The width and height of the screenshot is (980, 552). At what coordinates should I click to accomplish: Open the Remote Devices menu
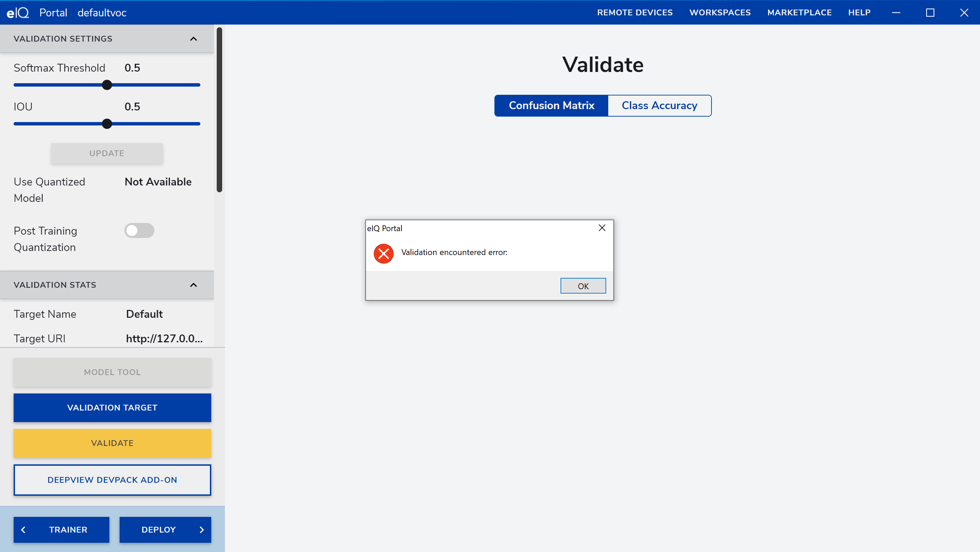[x=634, y=13]
